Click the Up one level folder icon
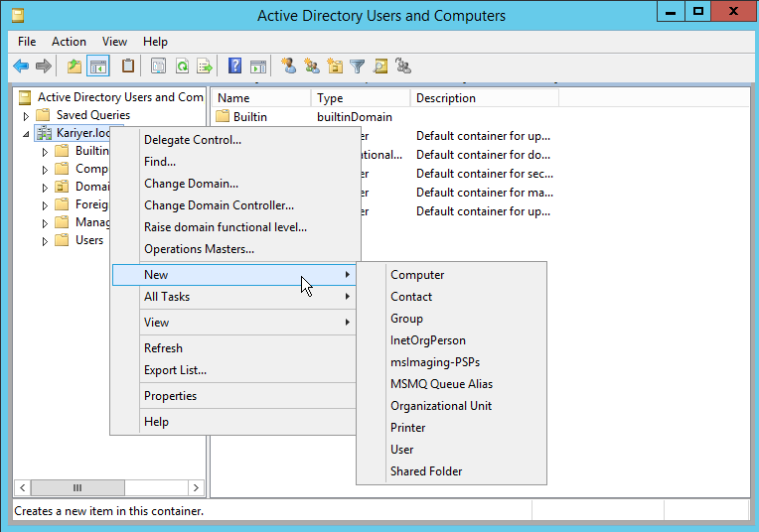The height and width of the screenshot is (532, 759). tap(75, 66)
